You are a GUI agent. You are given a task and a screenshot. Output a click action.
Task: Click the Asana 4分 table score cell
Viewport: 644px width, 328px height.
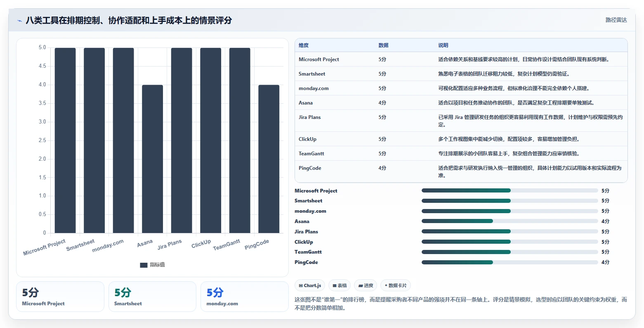point(382,103)
